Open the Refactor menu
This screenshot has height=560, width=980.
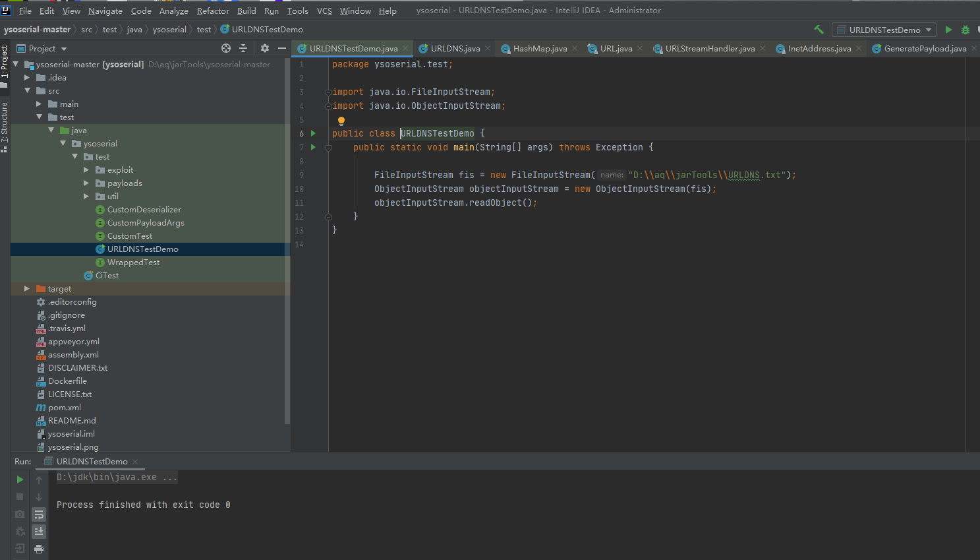[x=213, y=11]
